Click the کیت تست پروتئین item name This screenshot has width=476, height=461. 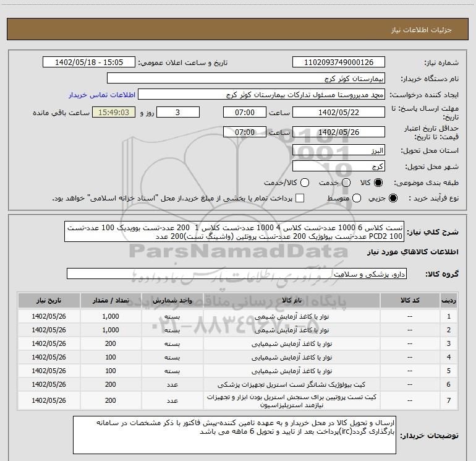pyautogui.click(x=292, y=401)
